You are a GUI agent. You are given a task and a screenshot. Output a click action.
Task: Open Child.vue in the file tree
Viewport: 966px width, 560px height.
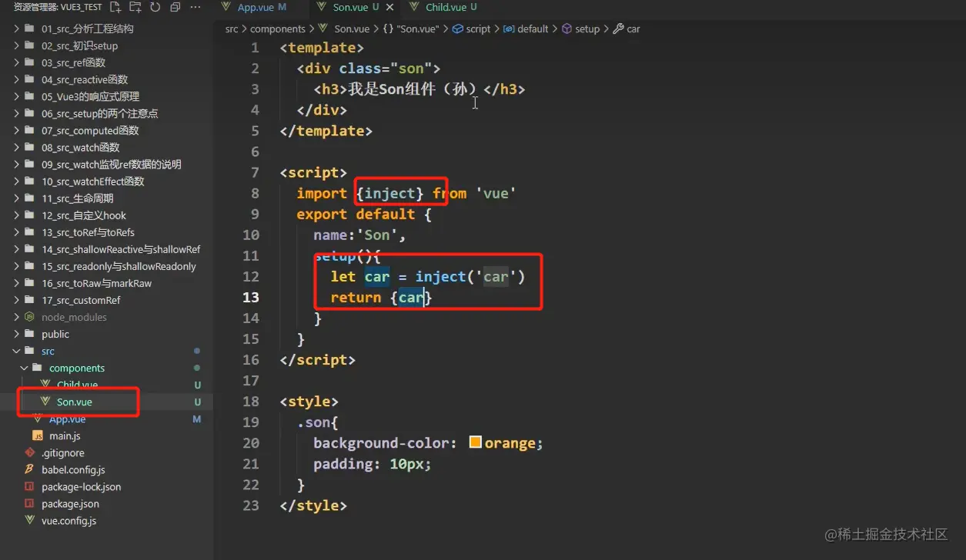77,385
